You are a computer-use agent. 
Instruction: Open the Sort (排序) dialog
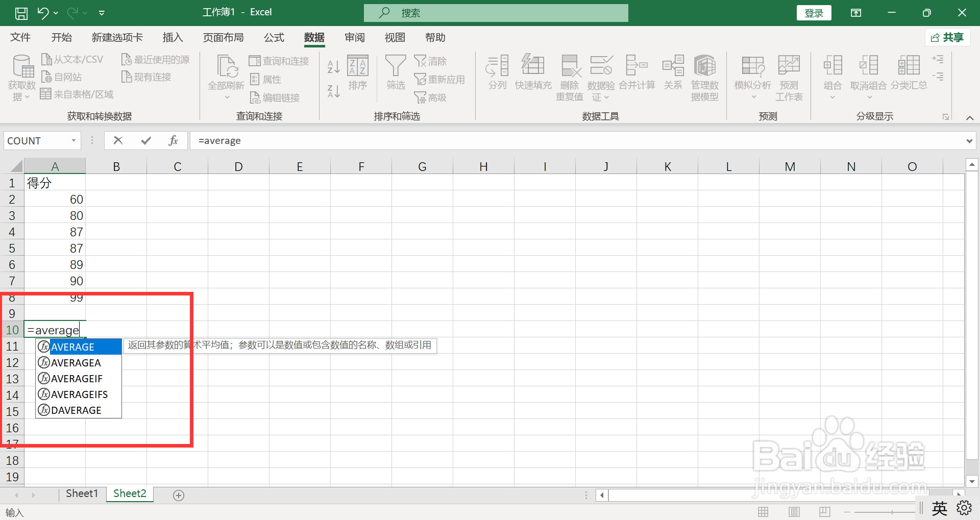click(x=358, y=73)
